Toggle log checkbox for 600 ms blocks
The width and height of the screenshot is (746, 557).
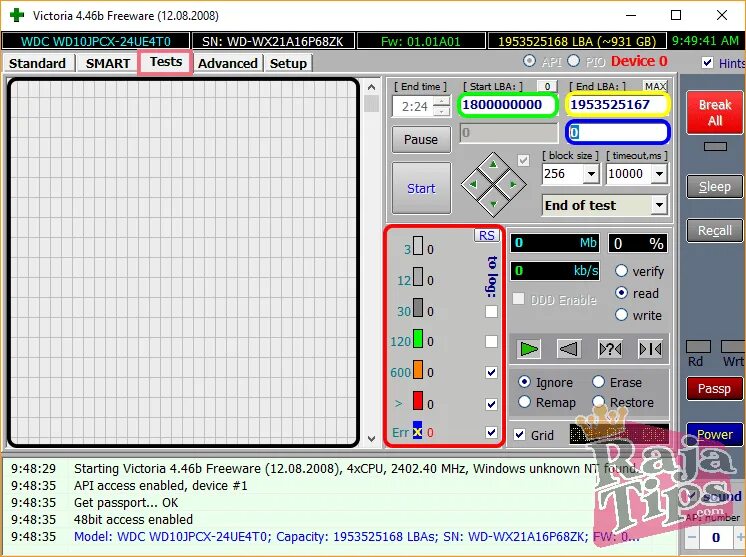pos(491,372)
